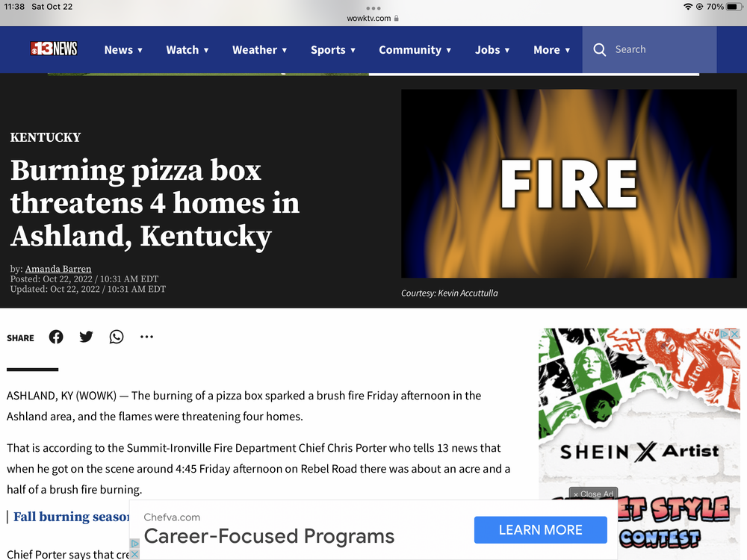Tap the Safari three-dot multitasking icon
The image size is (747, 560).
pos(373,8)
